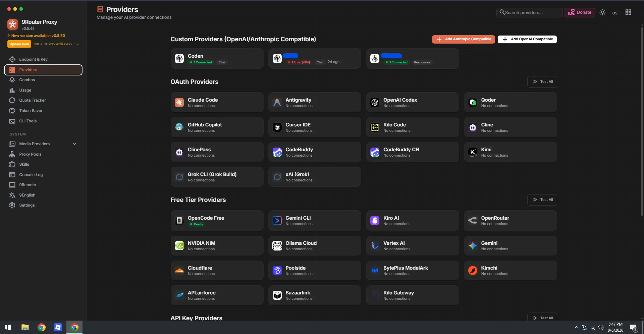
Task: Open the taskbar notification center icon
Action: click(633, 328)
